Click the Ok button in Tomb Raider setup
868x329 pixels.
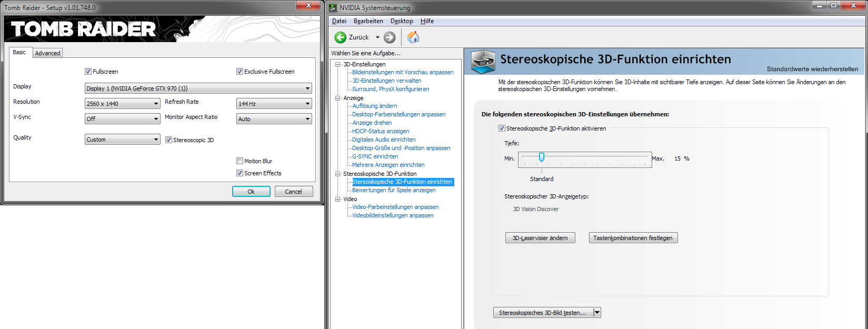coord(251,192)
